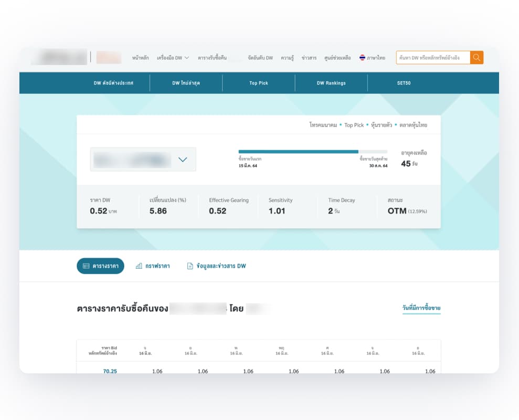This screenshot has width=519, height=420.
Task: Switch to the DW ใหม่ล่าสุด tab
Action: [x=186, y=83]
